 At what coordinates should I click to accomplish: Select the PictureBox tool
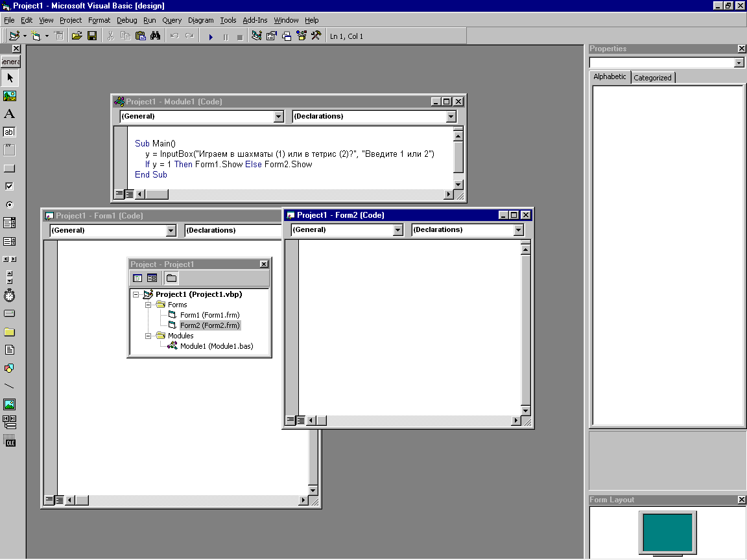10,96
